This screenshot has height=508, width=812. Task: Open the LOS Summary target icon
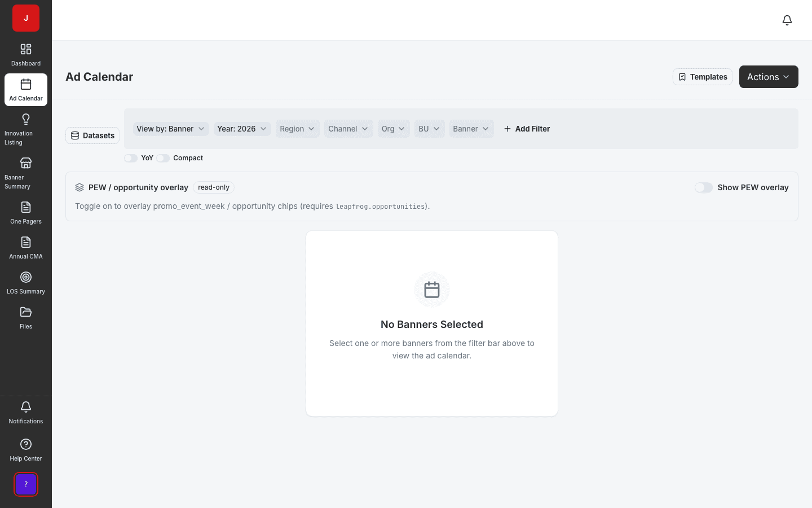tap(26, 277)
